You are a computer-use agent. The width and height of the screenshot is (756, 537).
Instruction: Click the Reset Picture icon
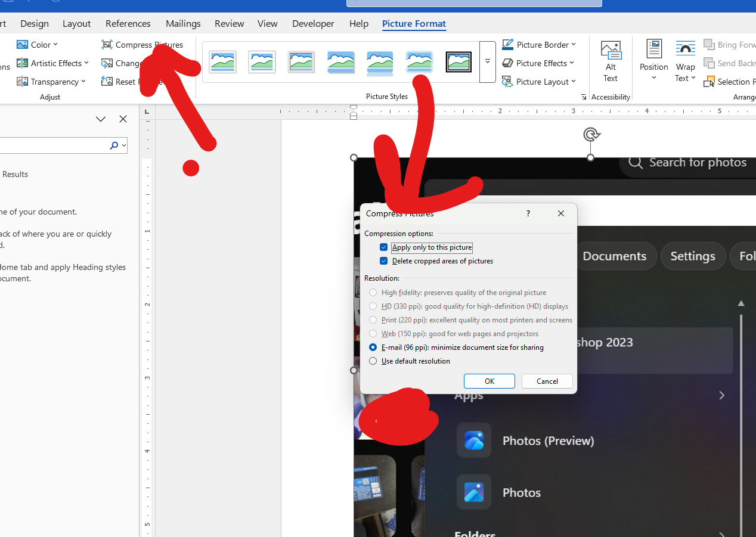point(107,82)
